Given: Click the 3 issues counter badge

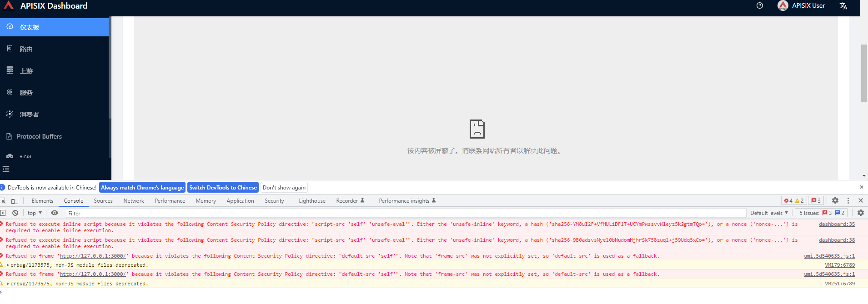Looking at the screenshot, I should point(816,200).
